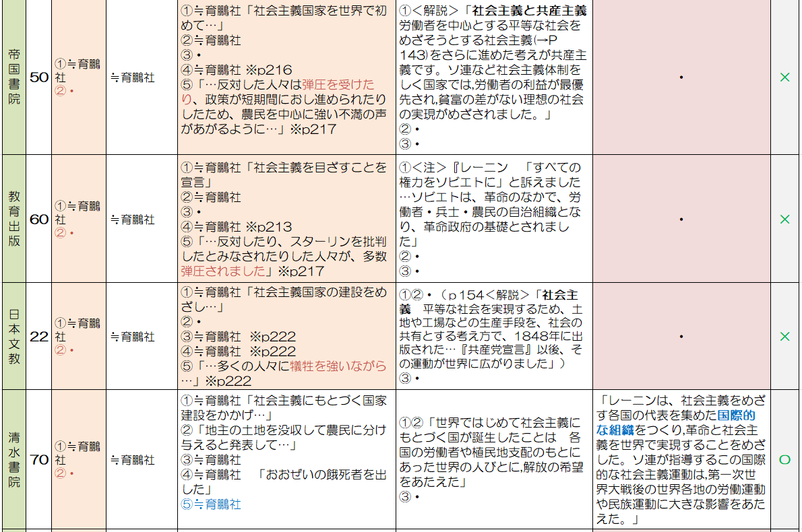Select the 日本文教 publisher cell
The image size is (802, 532).
[x=14, y=336]
